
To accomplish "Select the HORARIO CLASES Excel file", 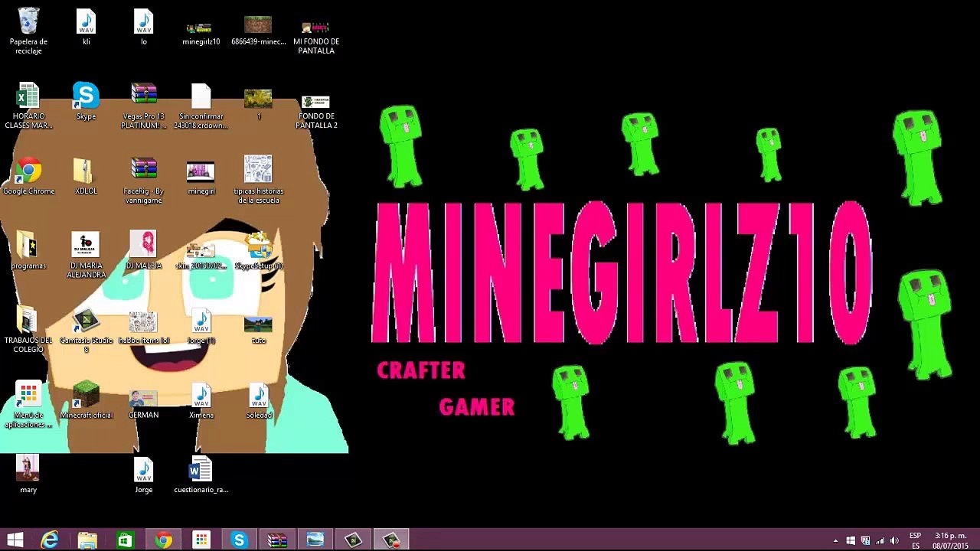I will coord(28,106).
